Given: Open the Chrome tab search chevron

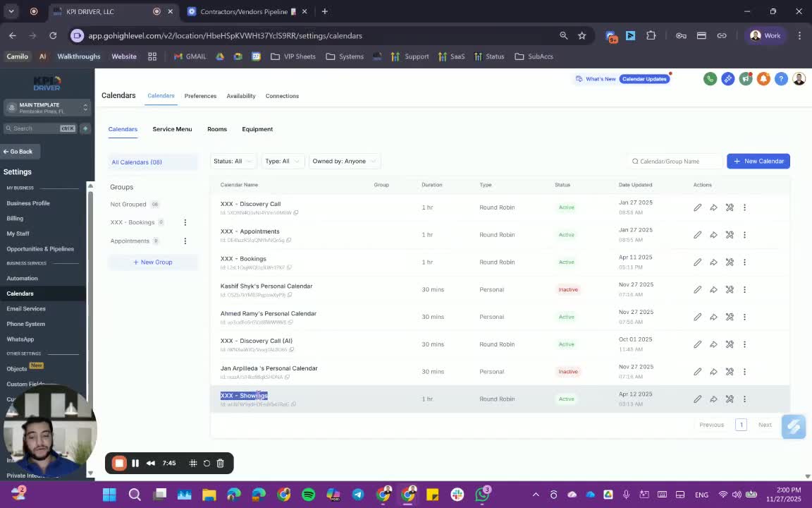Looking at the screenshot, I should [x=11, y=11].
